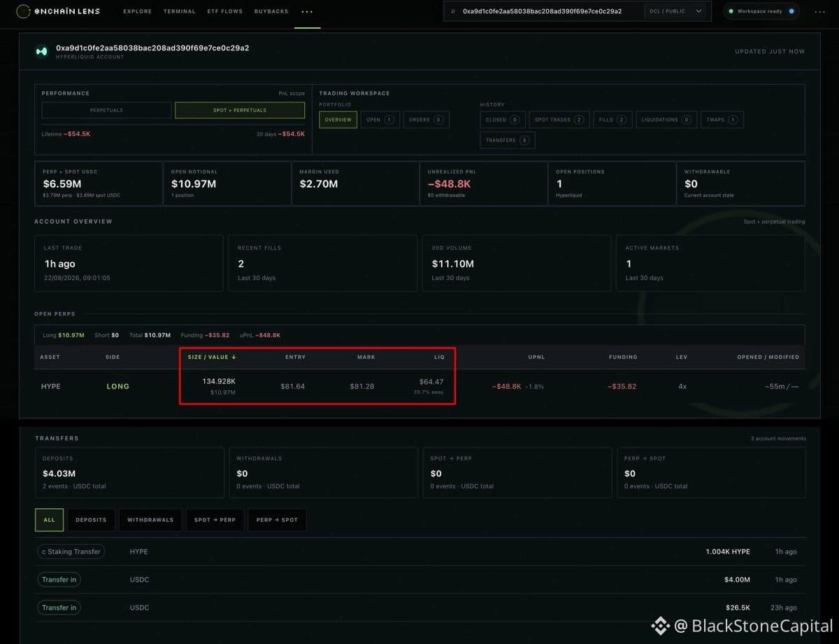This screenshot has height=644, width=839.
Task: Click the Margin Used $2.70M card
Action: tap(355, 183)
